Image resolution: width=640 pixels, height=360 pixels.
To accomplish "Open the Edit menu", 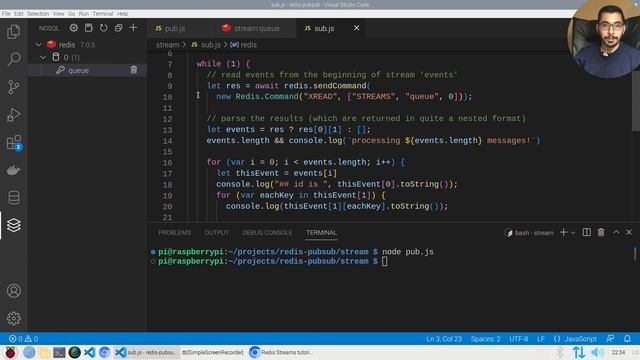I will pyautogui.click(x=19, y=13).
